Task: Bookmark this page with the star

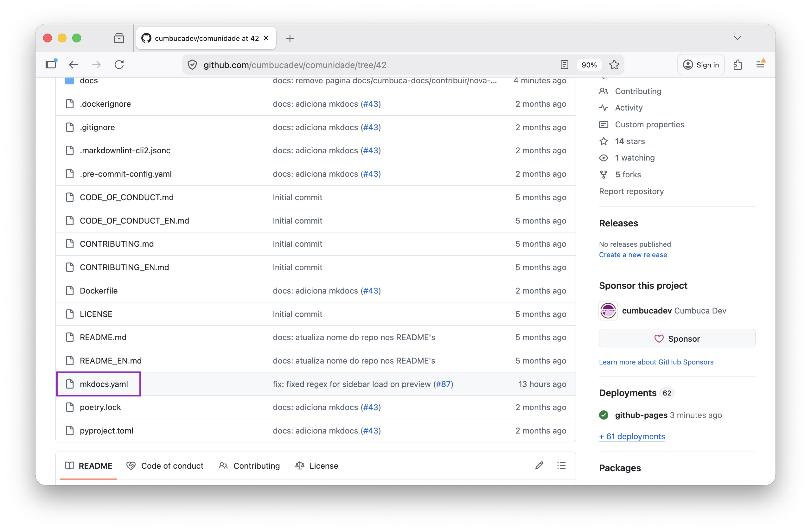Action: tap(614, 65)
